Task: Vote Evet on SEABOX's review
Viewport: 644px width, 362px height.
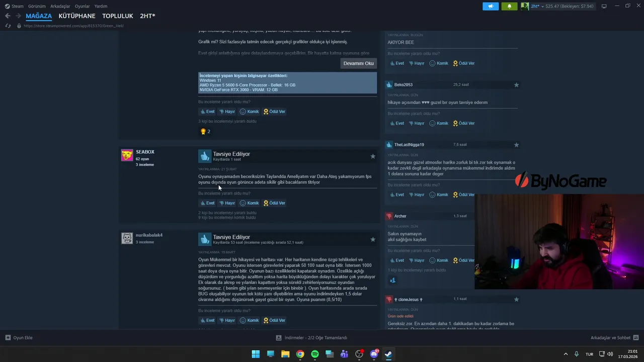Action: (207, 203)
